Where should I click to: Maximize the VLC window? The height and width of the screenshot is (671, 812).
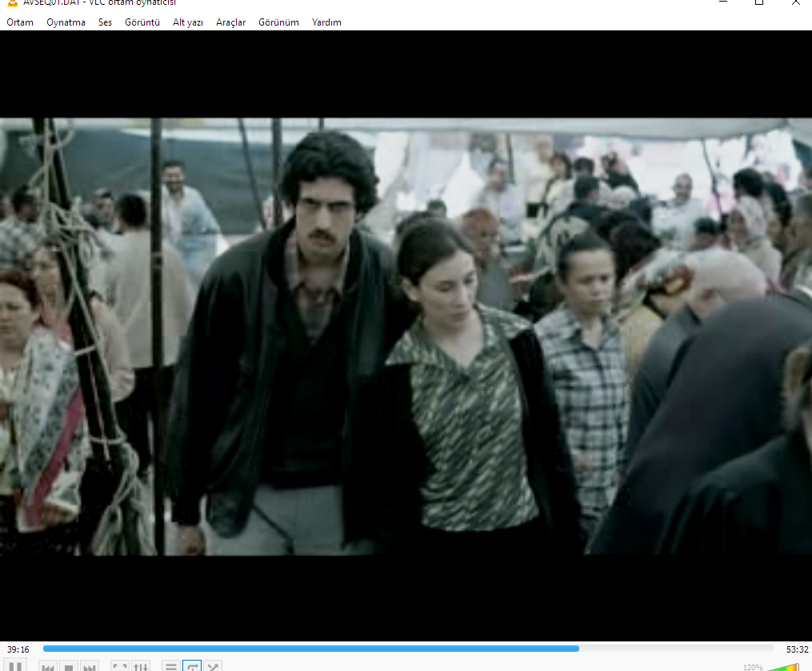pyautogui.click(x=759, y=2)
